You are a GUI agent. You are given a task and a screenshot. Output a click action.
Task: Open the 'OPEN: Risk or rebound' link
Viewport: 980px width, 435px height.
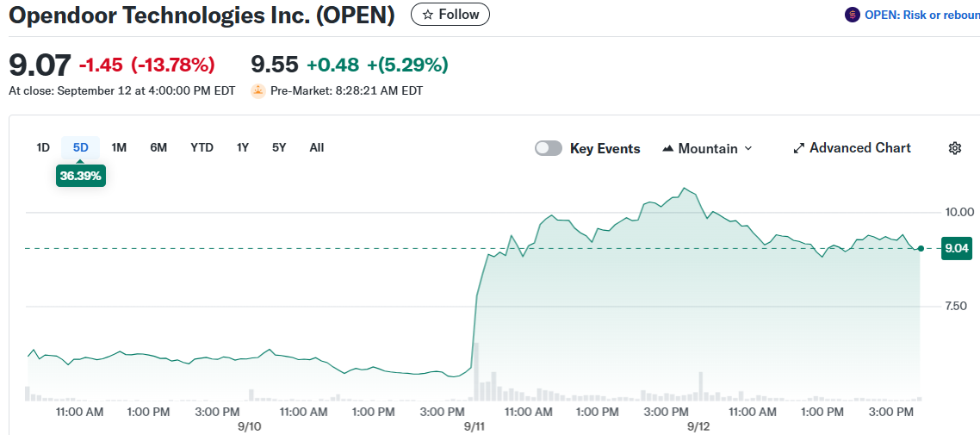(922, 15)
